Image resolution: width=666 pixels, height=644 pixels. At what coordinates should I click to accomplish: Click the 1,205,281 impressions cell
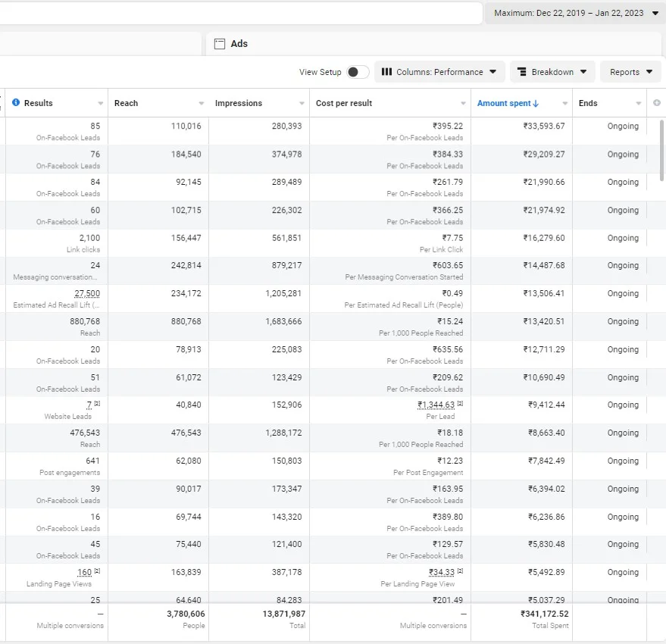(x=283, y=293)
